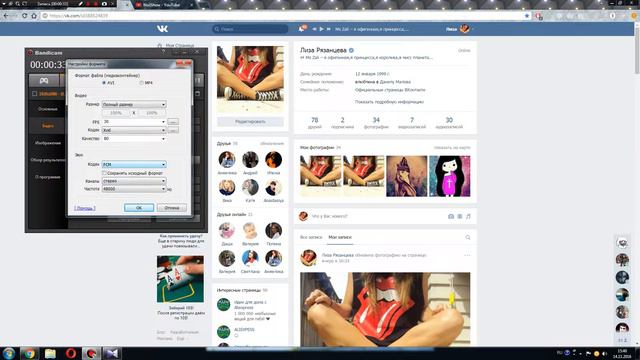Click the first friend avatar in friends block
Viewport: 640px width, 360px height.
coord(227,160)
